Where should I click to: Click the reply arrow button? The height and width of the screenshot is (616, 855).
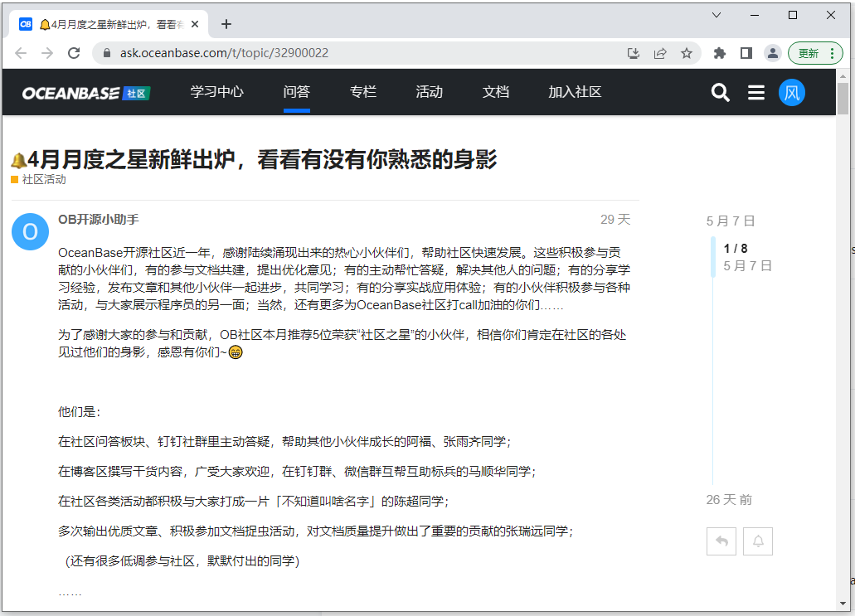tap(721, 541)
